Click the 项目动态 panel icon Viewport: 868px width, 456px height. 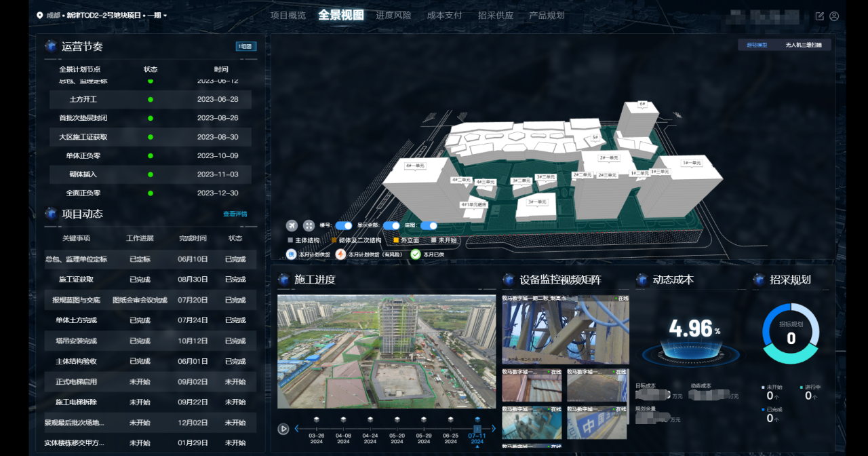click(x=51, y=213)
